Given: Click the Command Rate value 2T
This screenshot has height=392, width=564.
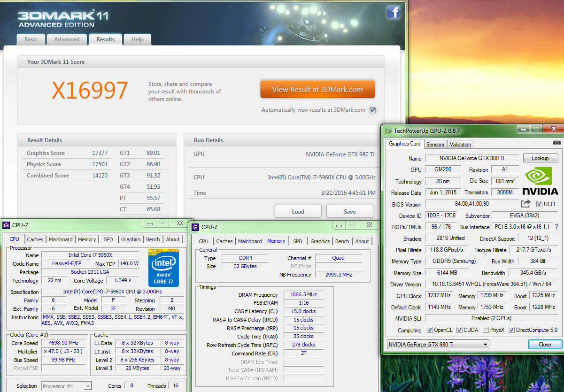Looking at the screenshot, I should (x=303, y=353).
